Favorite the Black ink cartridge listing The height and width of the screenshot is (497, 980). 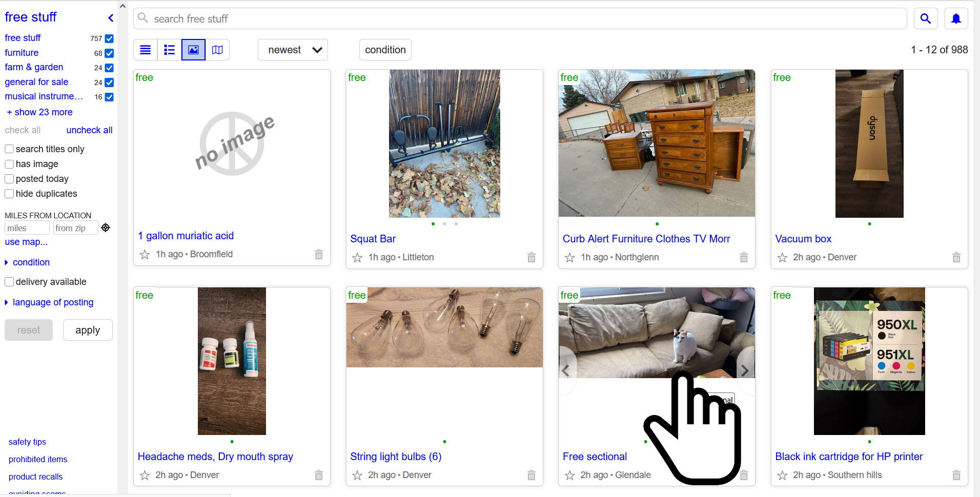pyautogui.click(x=782, y=475)
